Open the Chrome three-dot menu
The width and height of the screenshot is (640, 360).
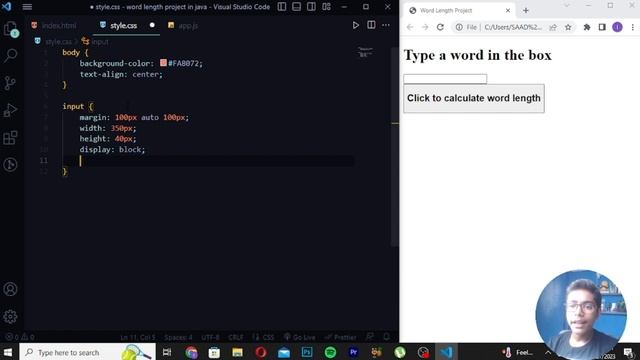[633, 27]
